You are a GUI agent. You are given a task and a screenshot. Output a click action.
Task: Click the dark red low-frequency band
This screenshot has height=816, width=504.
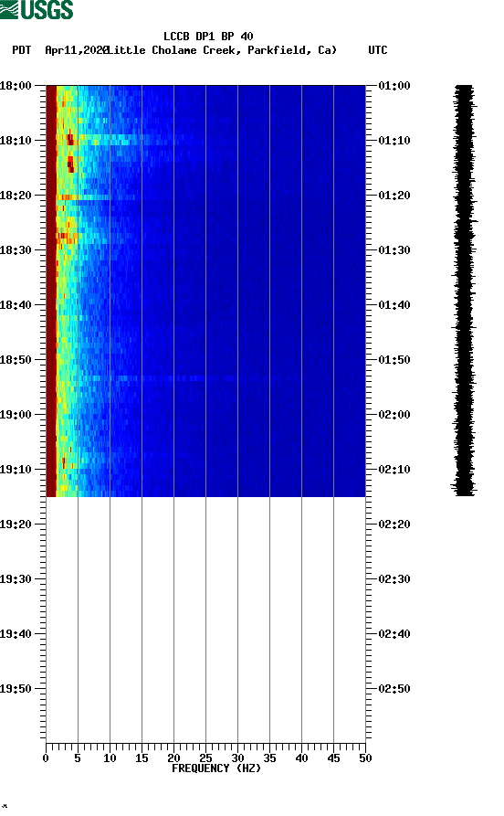coord(51,291)
